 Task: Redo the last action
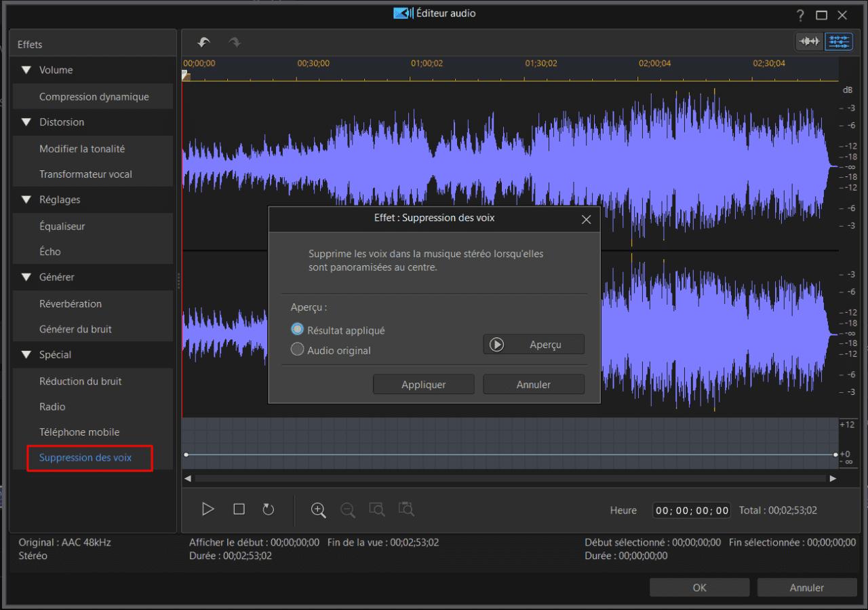point(235,41)
